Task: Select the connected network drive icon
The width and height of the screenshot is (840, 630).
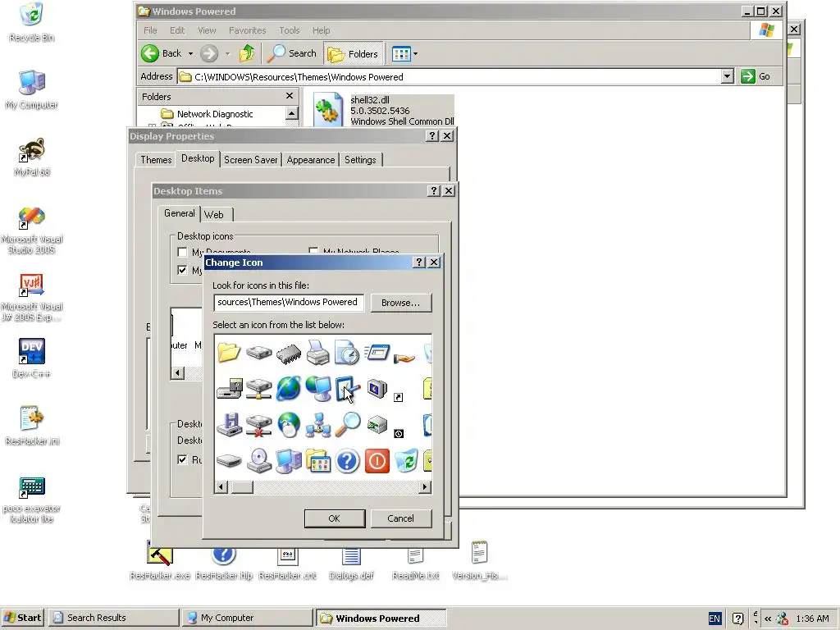Action: click(258, 389)
